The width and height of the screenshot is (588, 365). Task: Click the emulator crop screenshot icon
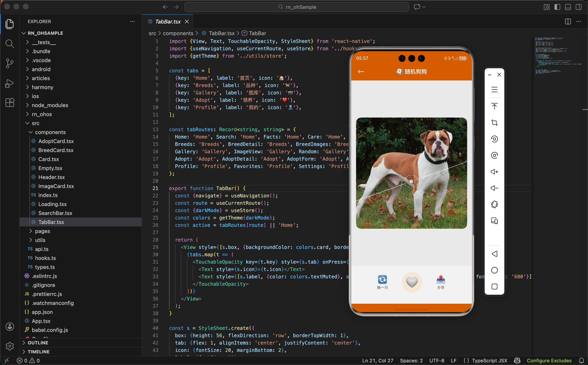pos(494,123)
